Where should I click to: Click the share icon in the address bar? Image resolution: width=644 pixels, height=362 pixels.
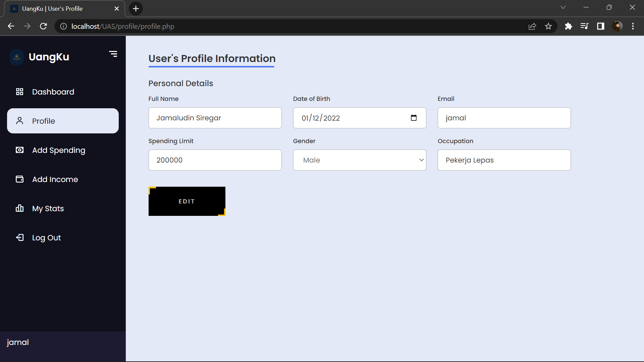533,26
